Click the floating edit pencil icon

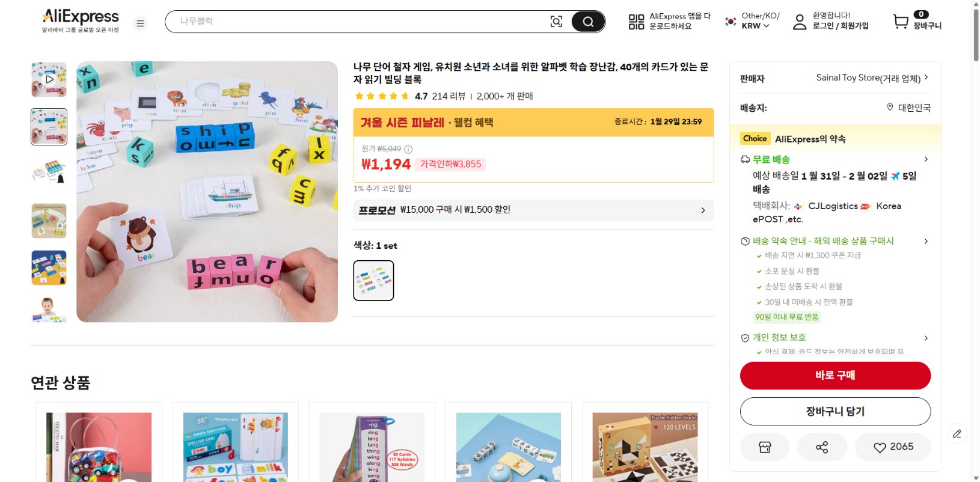pos(957,433)
